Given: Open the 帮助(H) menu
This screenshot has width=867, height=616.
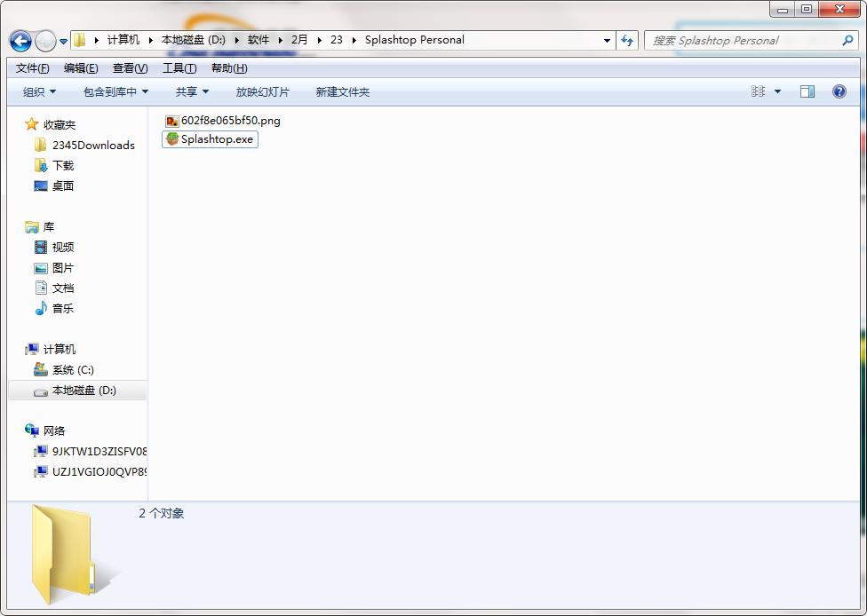Looking at the screenshot, I should tap(229, 68).
